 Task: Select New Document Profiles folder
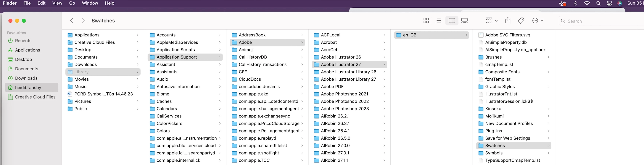tap(514, 124)
